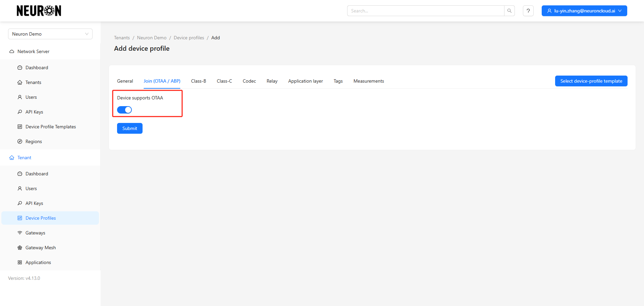Click the Submit button
This screenshot has width=644, height=306.
[x=130, y=128]
